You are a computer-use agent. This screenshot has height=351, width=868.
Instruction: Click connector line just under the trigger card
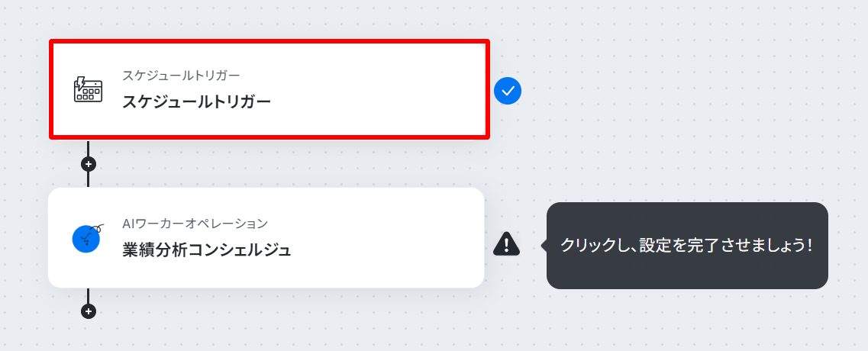coord(88,148)
